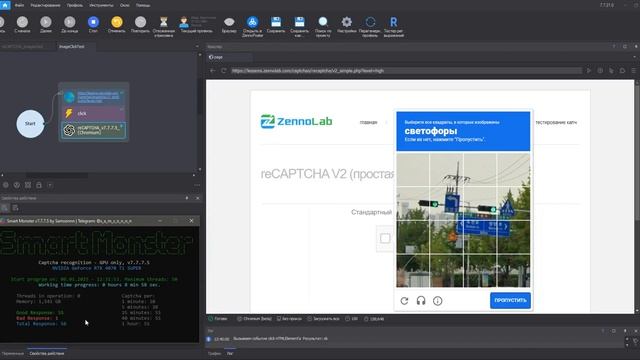This screenshot has height=360, width=640.
Task: Click the go arrow icon right of the address bar
Action: [x=589, y=71]
